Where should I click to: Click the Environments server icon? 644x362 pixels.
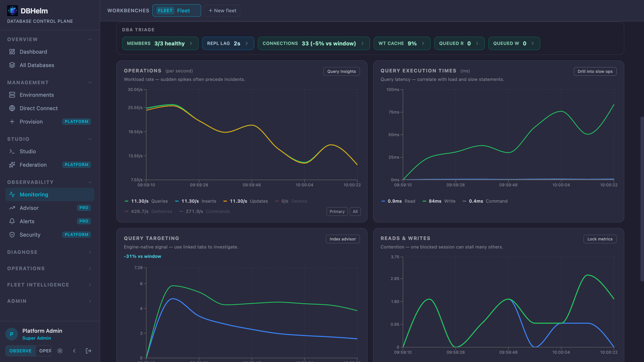pos(12,95)
